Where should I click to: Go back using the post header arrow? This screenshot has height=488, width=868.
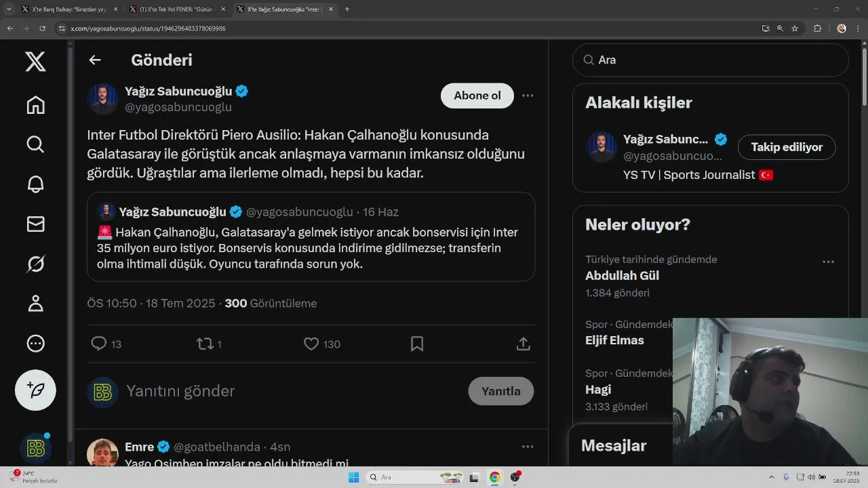pos(95,60)
